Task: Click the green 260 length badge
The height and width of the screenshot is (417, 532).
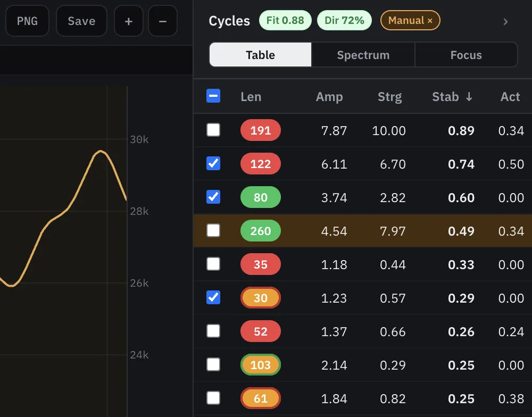Action: 261,231
